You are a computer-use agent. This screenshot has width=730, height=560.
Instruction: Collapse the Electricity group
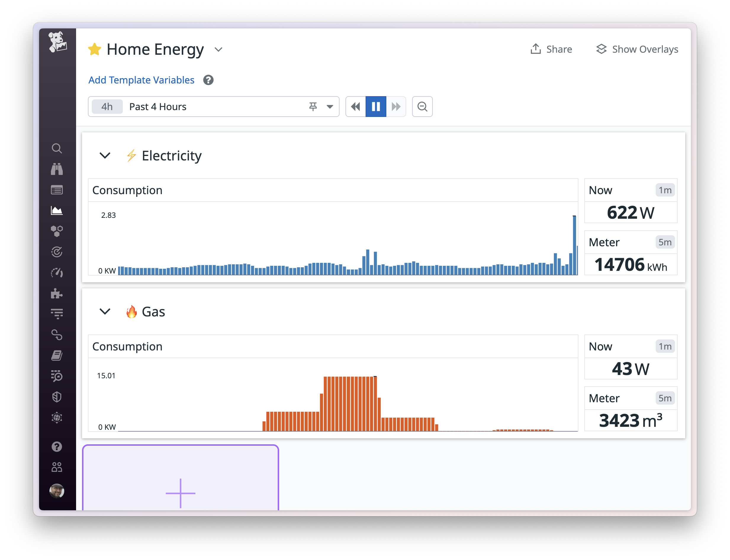click(105, 155)
